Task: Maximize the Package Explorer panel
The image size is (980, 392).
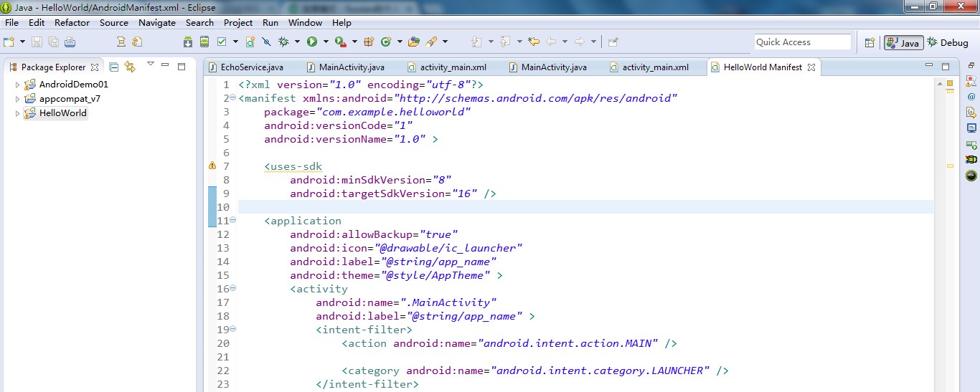Action: point(182,66)
